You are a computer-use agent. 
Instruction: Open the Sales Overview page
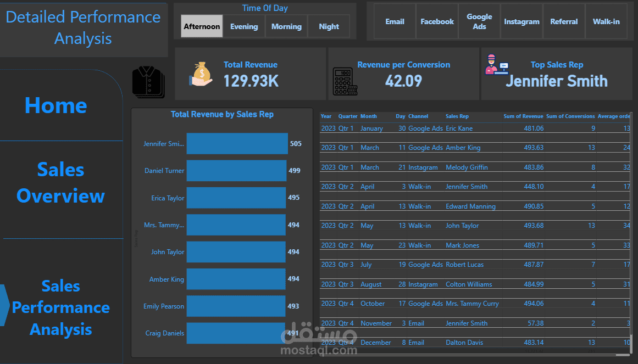pos(60,183)
